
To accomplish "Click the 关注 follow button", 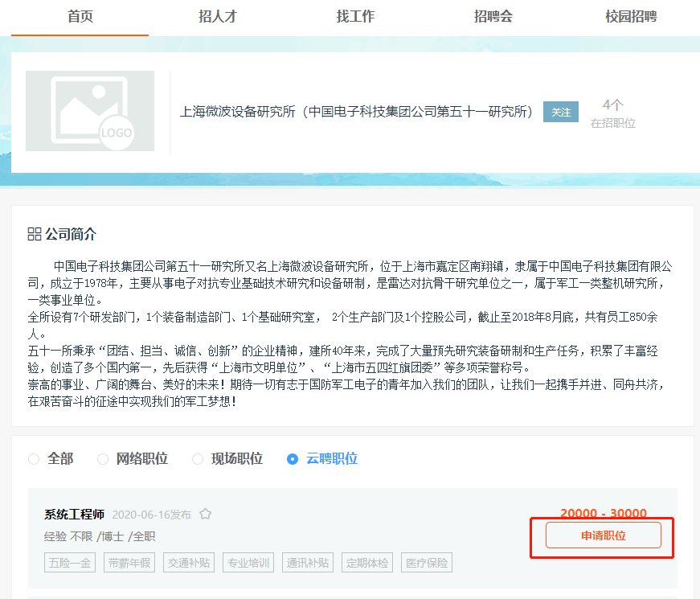I will (x=561, y=112).
